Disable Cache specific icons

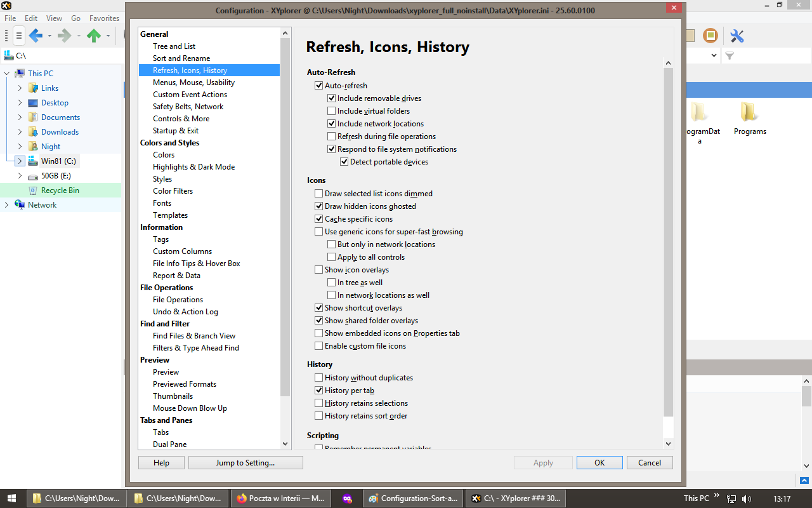(x=319, y=218)
